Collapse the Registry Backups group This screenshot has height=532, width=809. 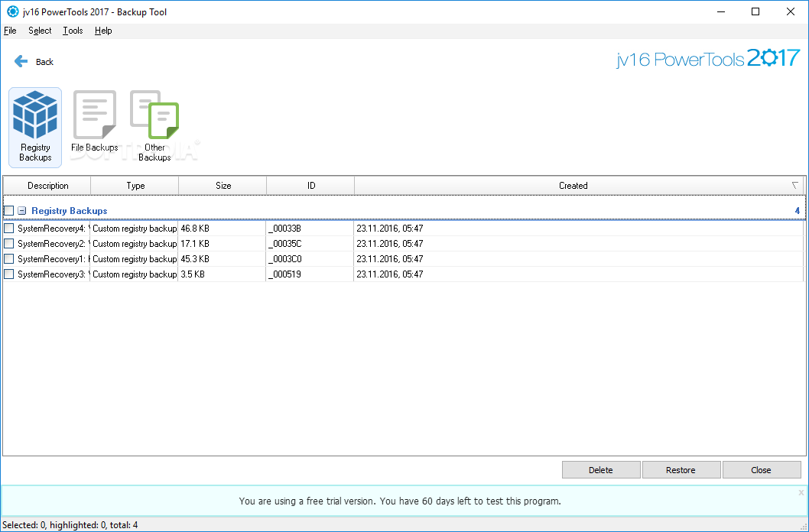click(21, 211)
